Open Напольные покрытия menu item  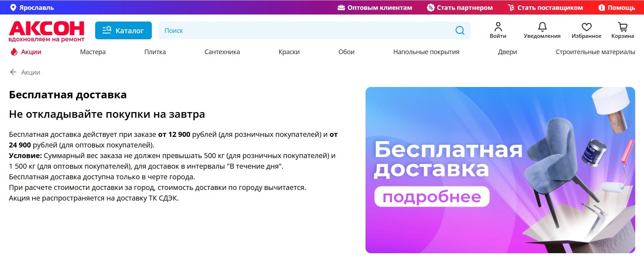pos(426,52)
